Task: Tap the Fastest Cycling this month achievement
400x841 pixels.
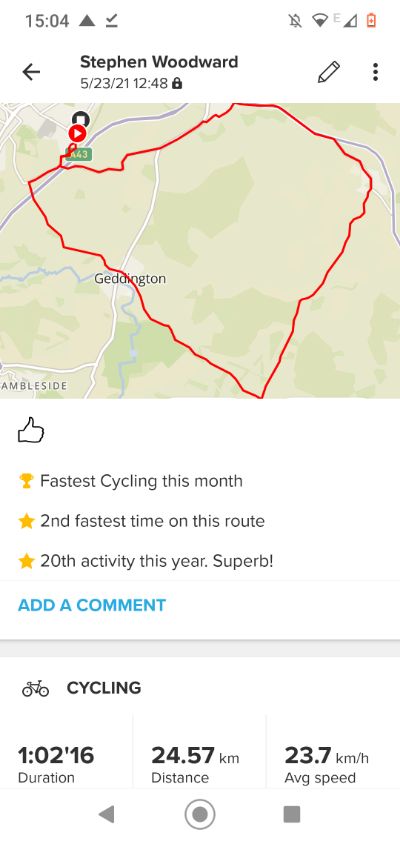Action: click(142, 481)
